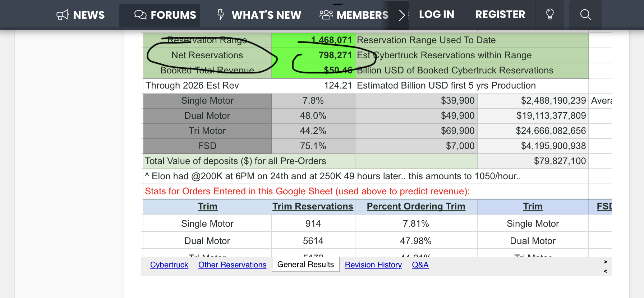Go to the FORUMS section

[x=173, y=15]
